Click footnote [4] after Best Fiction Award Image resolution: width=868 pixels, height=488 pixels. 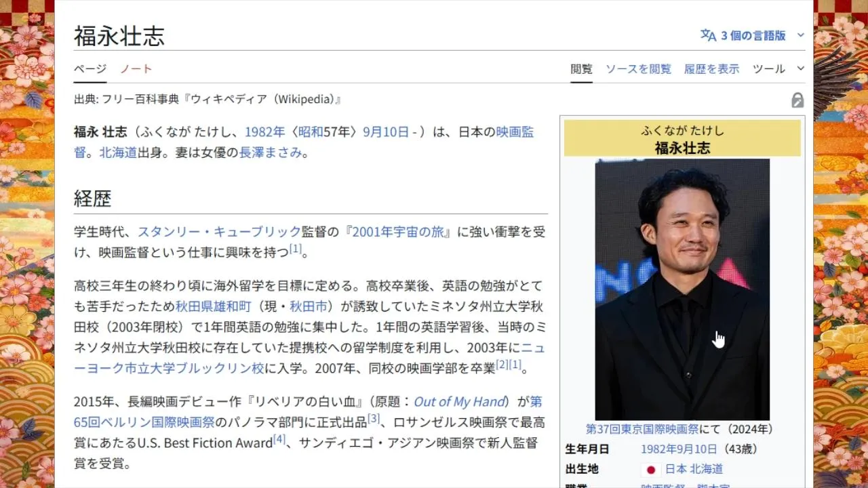pos(279,439)
